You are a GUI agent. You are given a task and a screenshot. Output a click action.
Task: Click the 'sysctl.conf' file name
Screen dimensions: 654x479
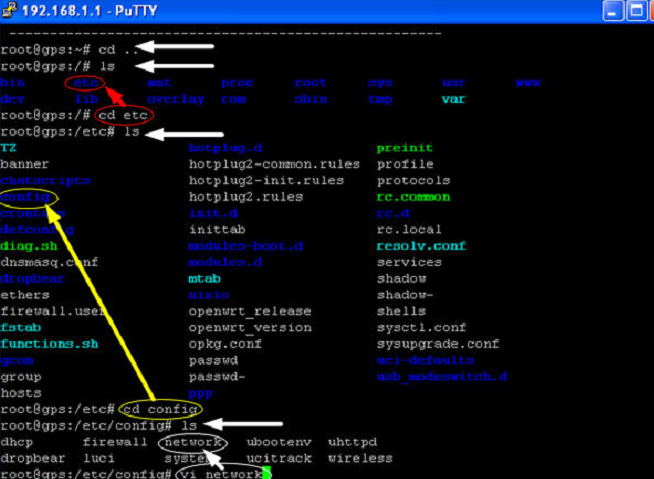[421, 328]
